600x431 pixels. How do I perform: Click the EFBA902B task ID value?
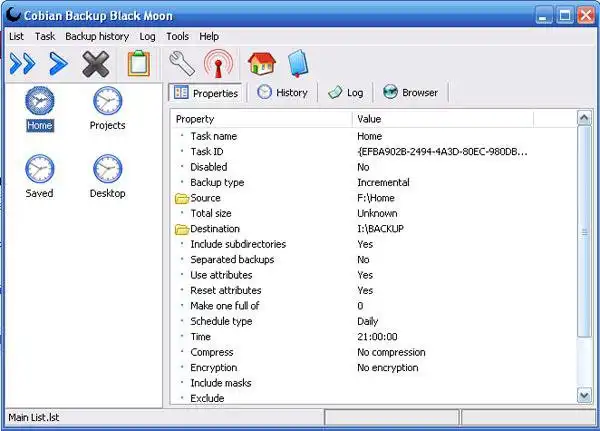[x=442, y=152]
